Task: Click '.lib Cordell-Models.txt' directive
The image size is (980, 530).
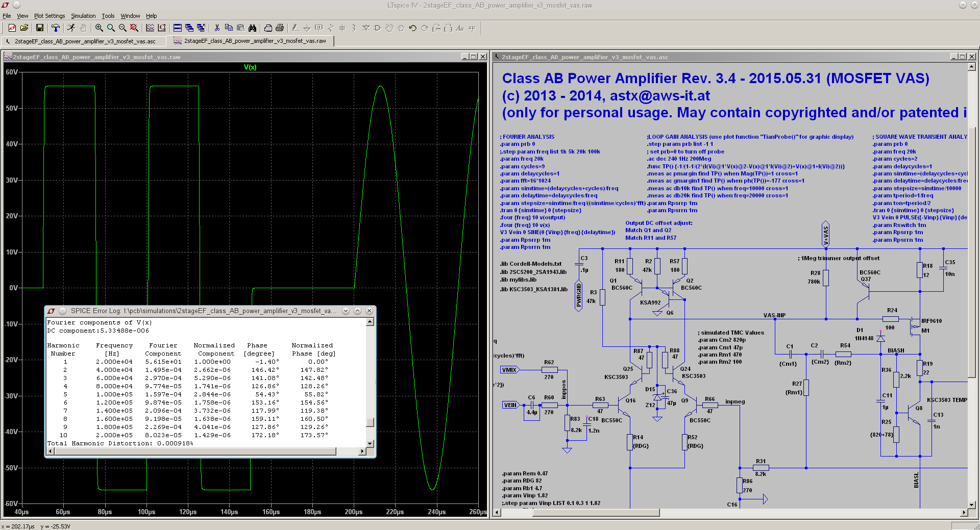Action: 531,264
